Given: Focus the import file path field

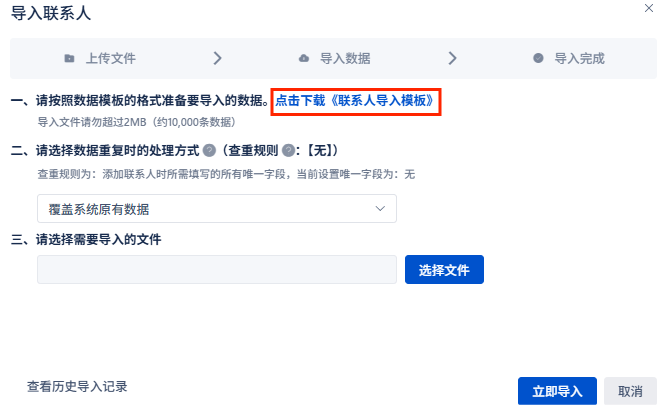Looking at the screenshot, I should click(x=217, y=269).
